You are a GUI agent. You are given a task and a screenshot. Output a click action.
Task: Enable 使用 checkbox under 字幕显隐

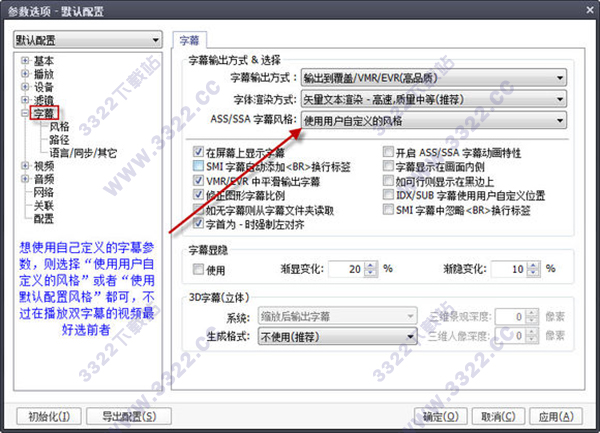click(x=198, y=269)
